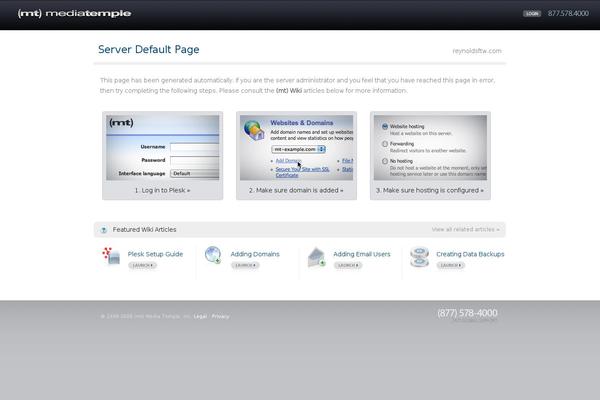Image resolution: width=600 pixels, height=400 pixels.
Task: Click the Featured Wiki Articles info icon
Action: click(x=104, y=230)
